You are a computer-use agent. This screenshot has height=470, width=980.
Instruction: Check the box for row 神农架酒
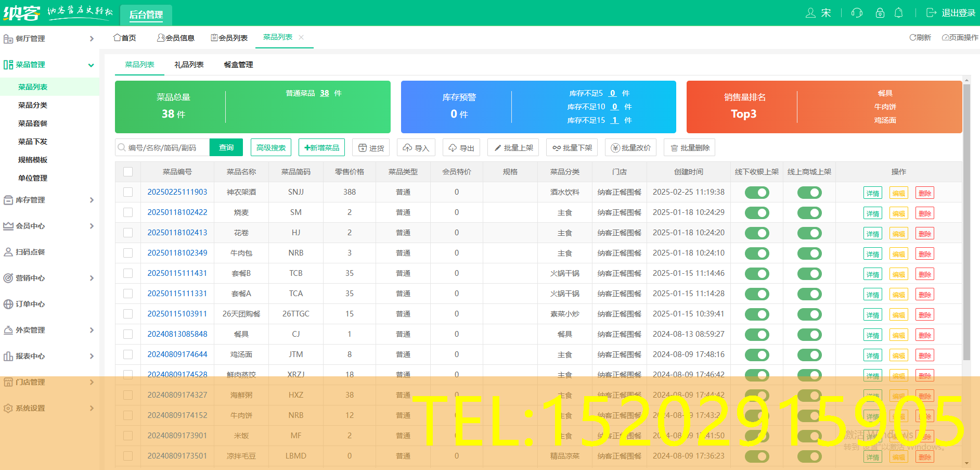coord(128,192)
